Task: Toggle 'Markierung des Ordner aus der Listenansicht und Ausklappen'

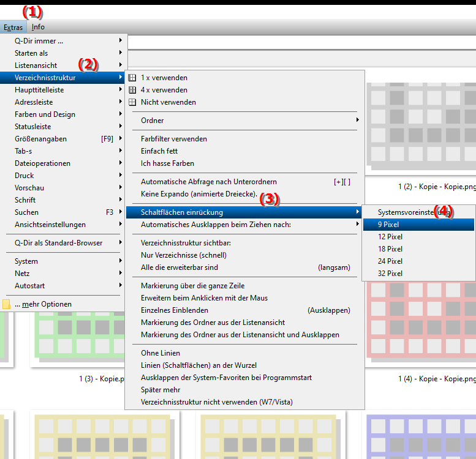Action: [x=244, y=335]
